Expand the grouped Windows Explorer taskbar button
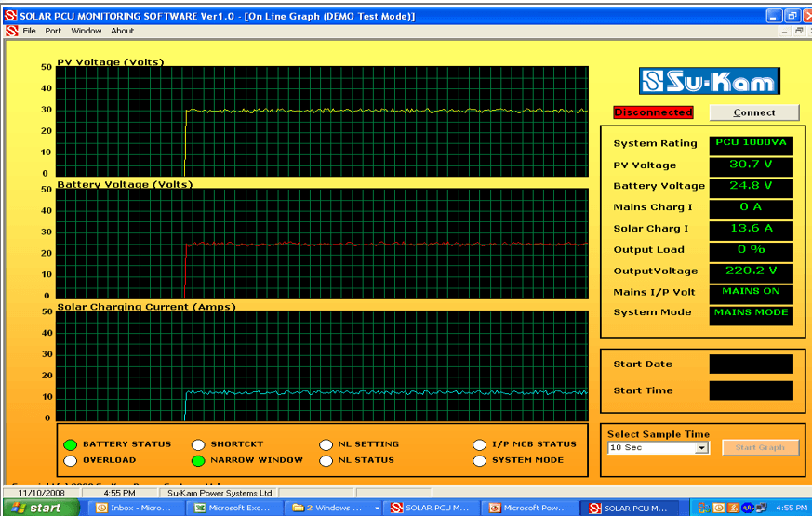 pos(333,508)
